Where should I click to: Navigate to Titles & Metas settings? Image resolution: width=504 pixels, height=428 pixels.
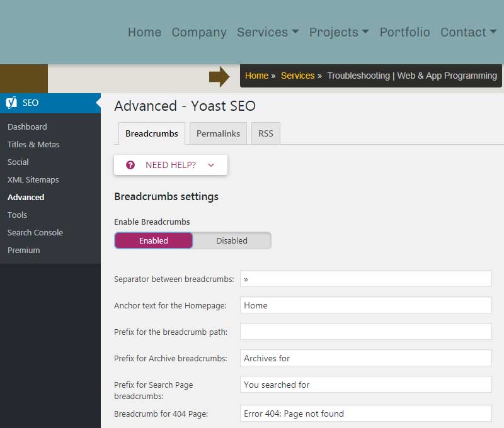33,144
